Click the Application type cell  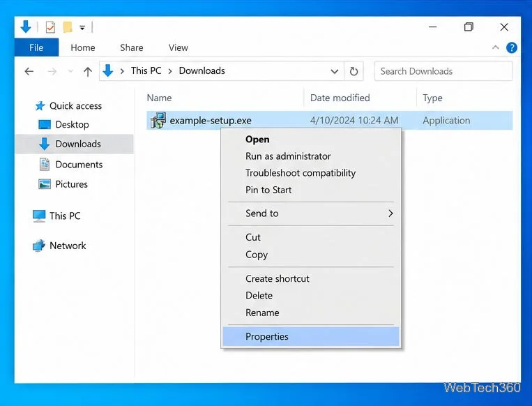[x=446, y=121]
